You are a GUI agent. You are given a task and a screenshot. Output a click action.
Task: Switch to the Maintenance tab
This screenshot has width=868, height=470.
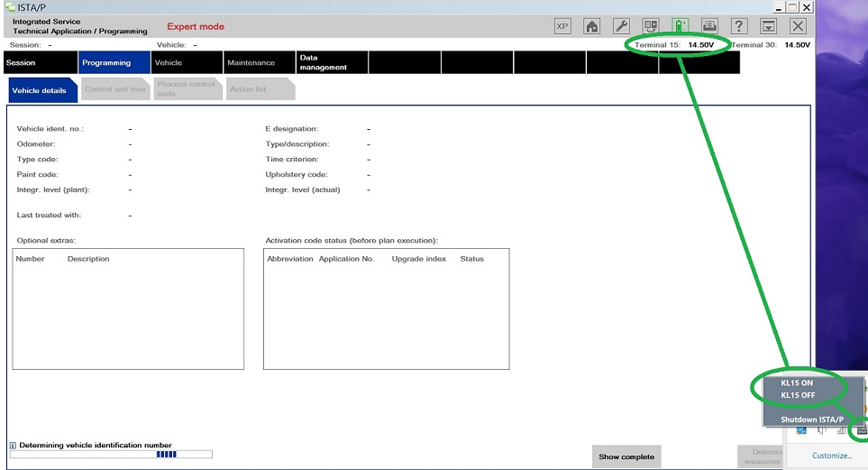pos(259,62)
